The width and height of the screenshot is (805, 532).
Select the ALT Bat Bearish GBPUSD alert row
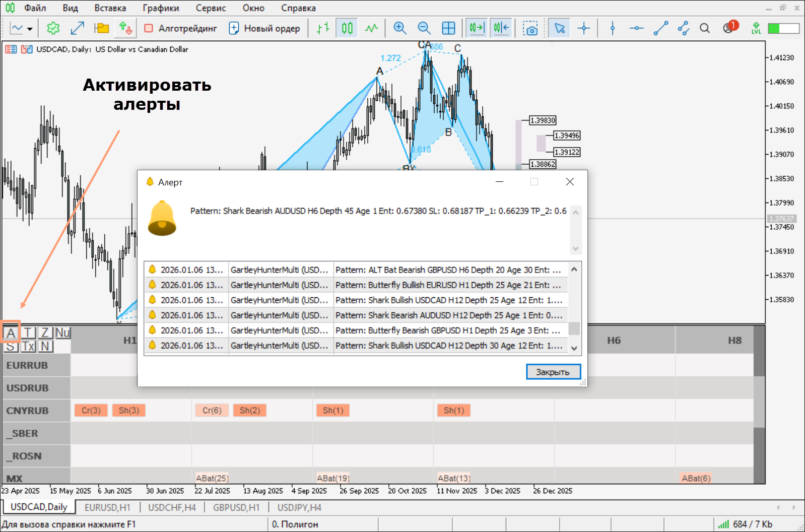(x=356, y=270)
